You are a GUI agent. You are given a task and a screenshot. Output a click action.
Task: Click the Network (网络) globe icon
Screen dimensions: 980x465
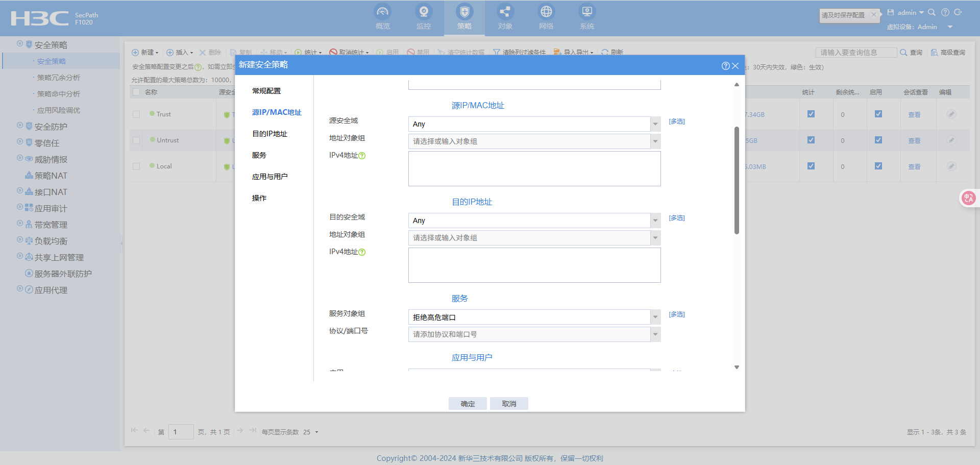(546, 12)
